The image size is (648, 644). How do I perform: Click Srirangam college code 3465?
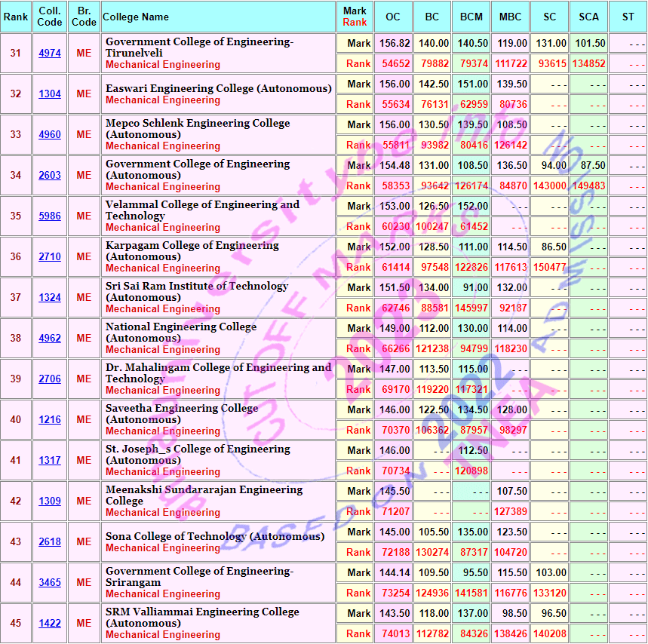[50, 583]
